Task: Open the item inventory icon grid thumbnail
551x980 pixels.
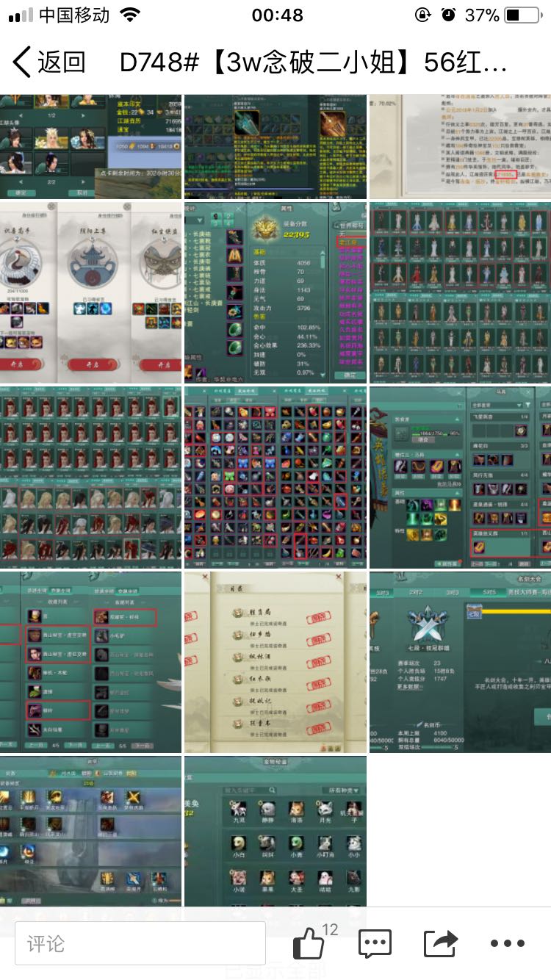Action: coord(275,478)
